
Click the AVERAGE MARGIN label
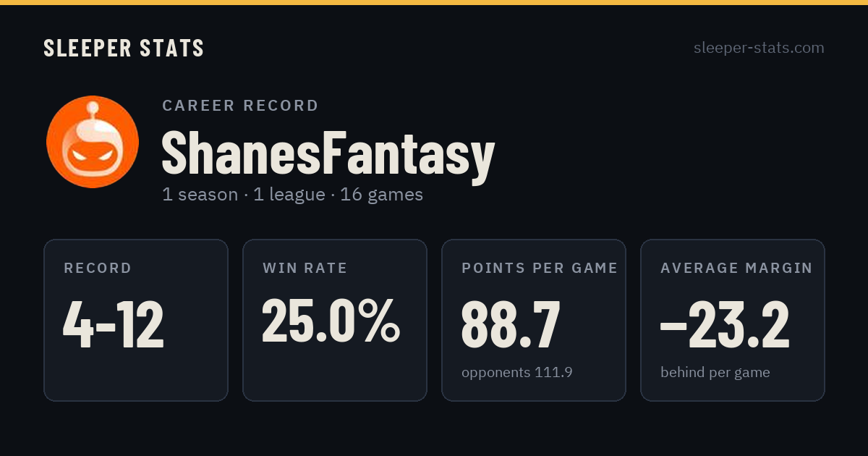coord(736,269)
